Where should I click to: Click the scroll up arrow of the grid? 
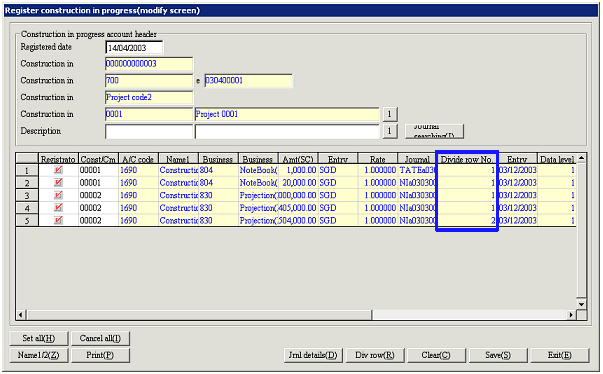pos(581,158)
